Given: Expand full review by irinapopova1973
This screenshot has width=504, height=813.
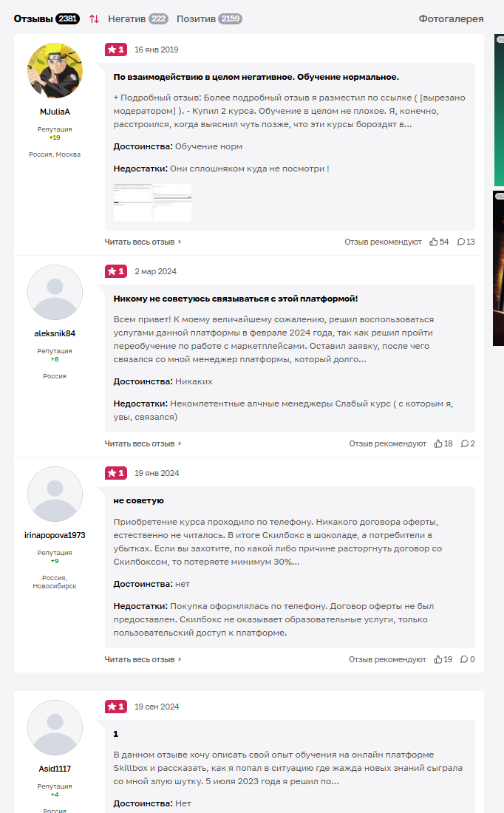Looking at the screenshot, I should click(x=143, y=659).
